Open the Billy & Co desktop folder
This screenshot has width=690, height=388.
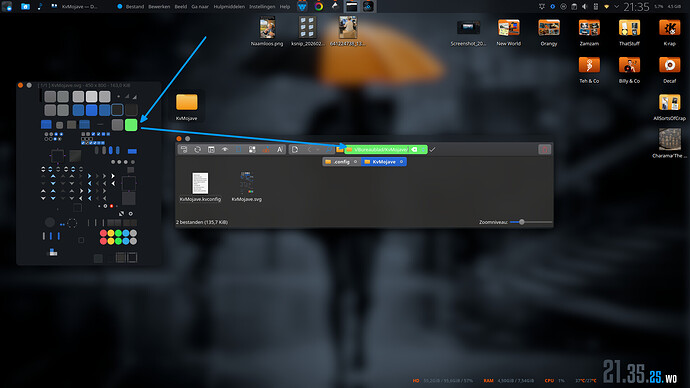(629, 70)
